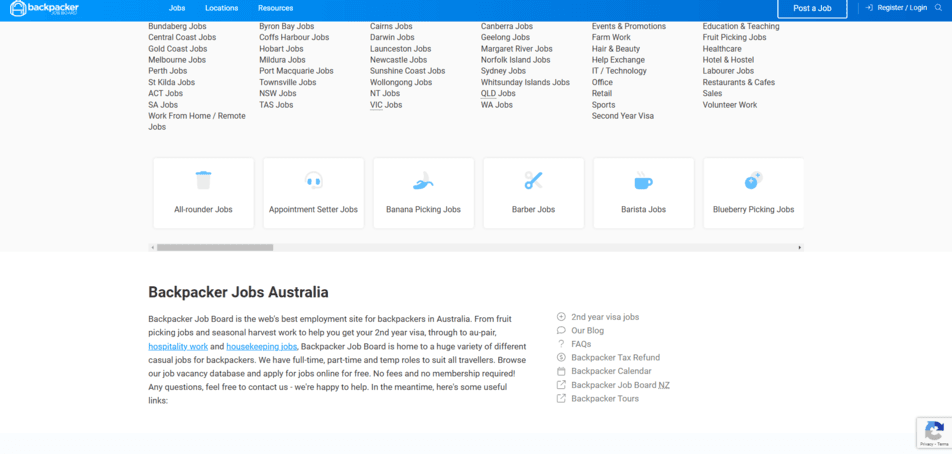This screenshot has height=454, width=952.
Task: Open the hospitality work link
Action: [178, 347]
